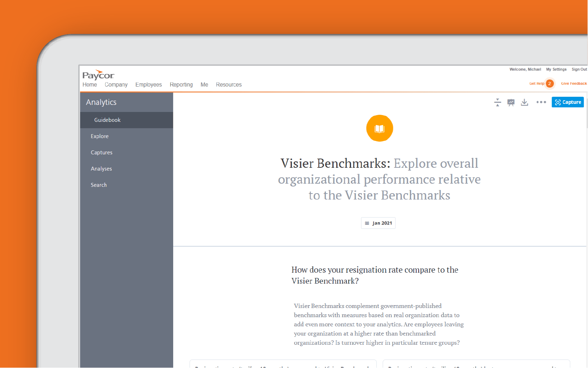588x368 pixels.
Task: Open the Home menu
Action: tap(90, 85)
